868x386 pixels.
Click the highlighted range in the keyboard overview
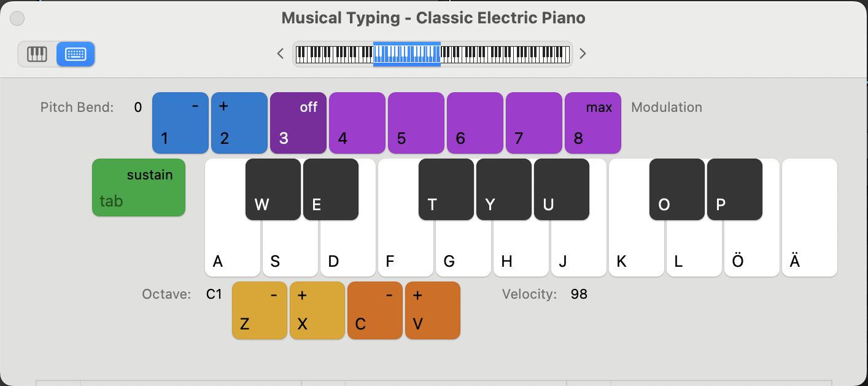pyautogui.click(x=406, y=53)
